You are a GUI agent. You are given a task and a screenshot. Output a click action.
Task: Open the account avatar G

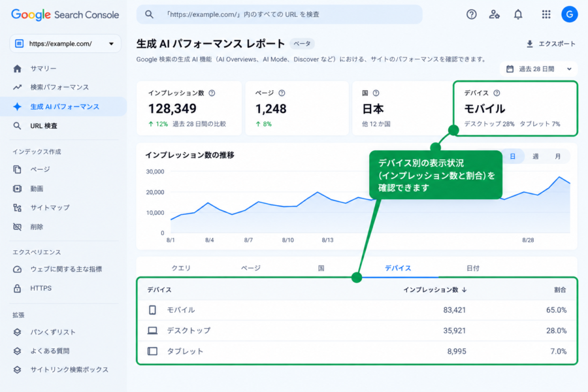click(569, 14)
